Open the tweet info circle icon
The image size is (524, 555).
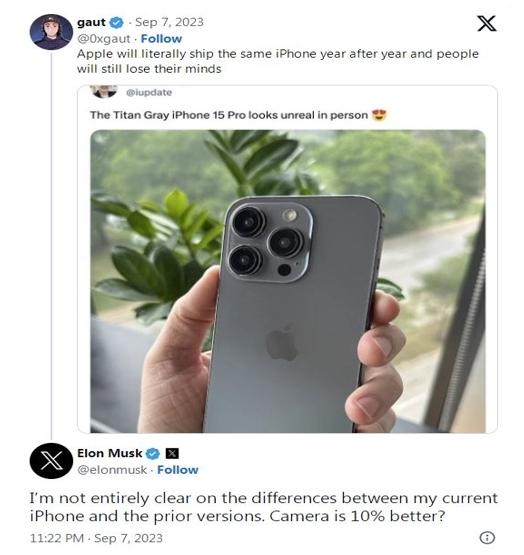pos(487,538)
